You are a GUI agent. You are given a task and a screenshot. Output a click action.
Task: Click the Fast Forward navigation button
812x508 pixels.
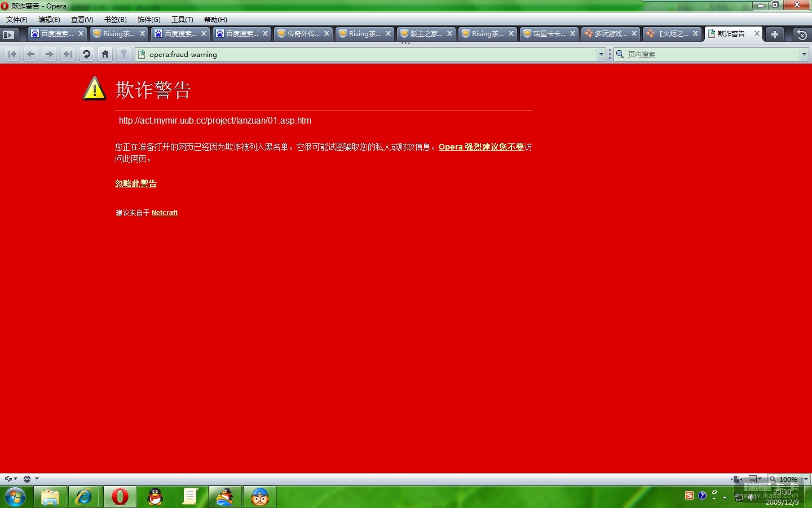[x=68, y=54]
